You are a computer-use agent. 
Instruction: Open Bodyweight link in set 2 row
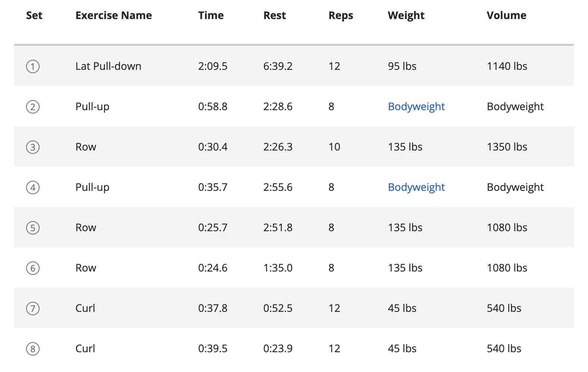click(416, 107)
